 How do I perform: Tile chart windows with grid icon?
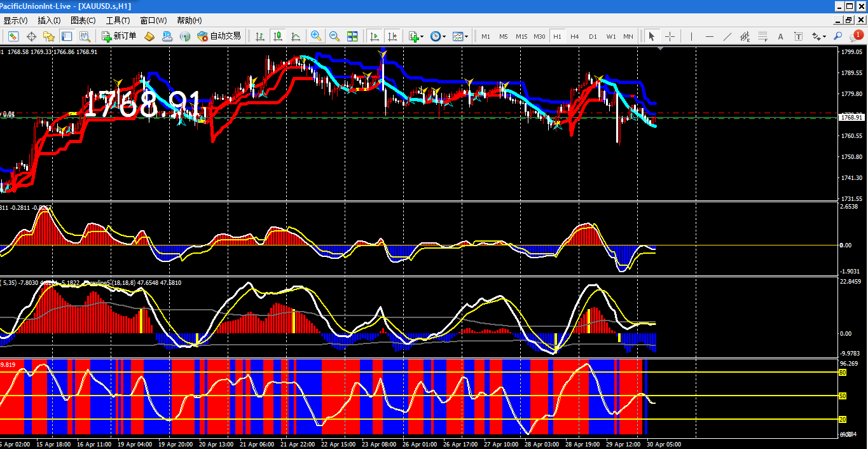point(352,36)
